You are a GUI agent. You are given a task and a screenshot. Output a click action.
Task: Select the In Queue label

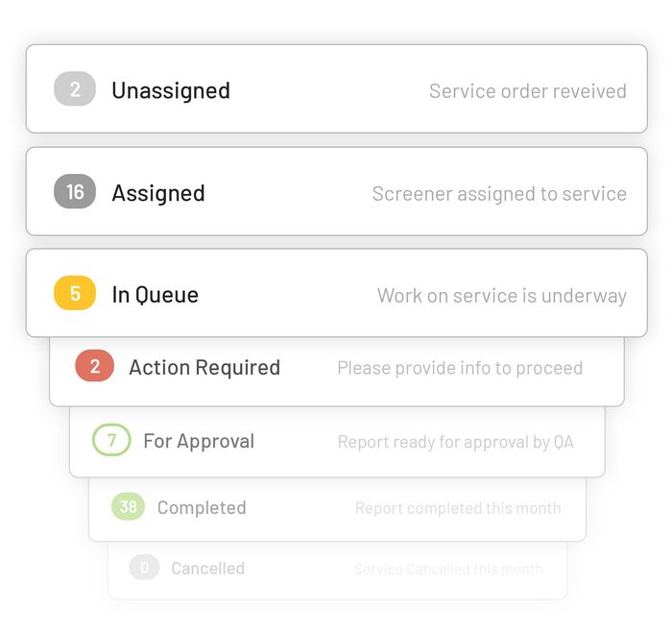click(x=156, y=295)
